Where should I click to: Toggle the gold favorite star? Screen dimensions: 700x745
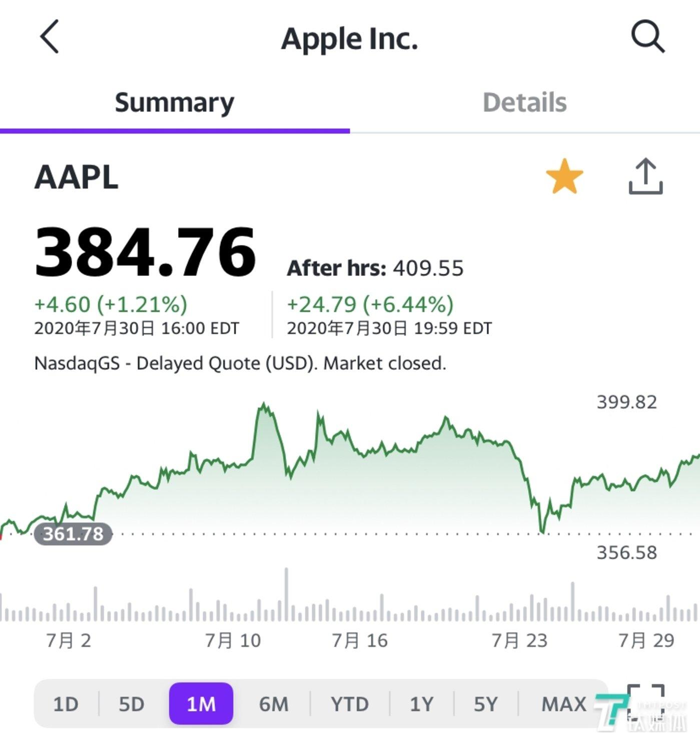click(564, 177)
